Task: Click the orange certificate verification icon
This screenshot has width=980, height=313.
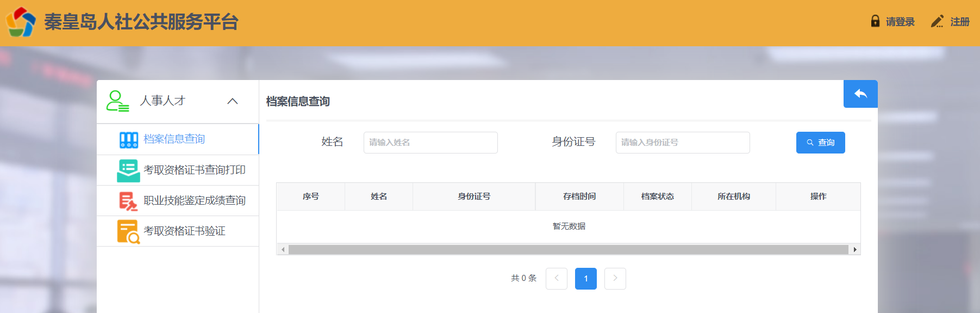Action: point(128,231)
